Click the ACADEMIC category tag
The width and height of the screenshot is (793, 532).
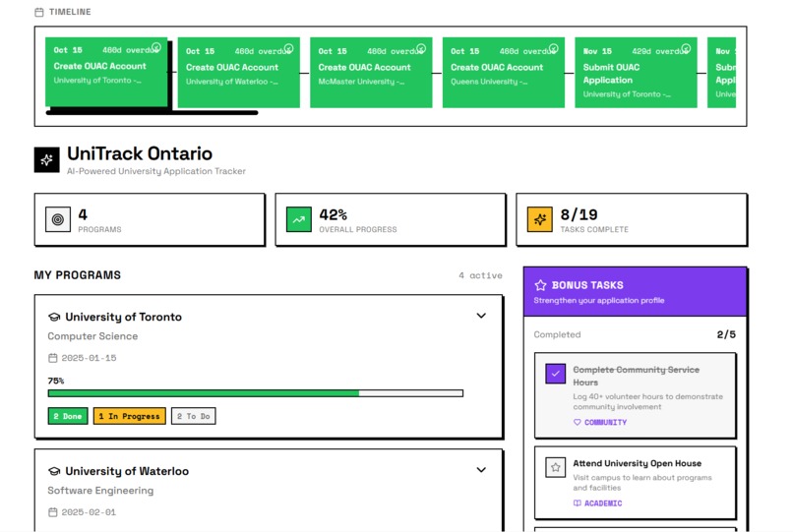coord(603,503)
